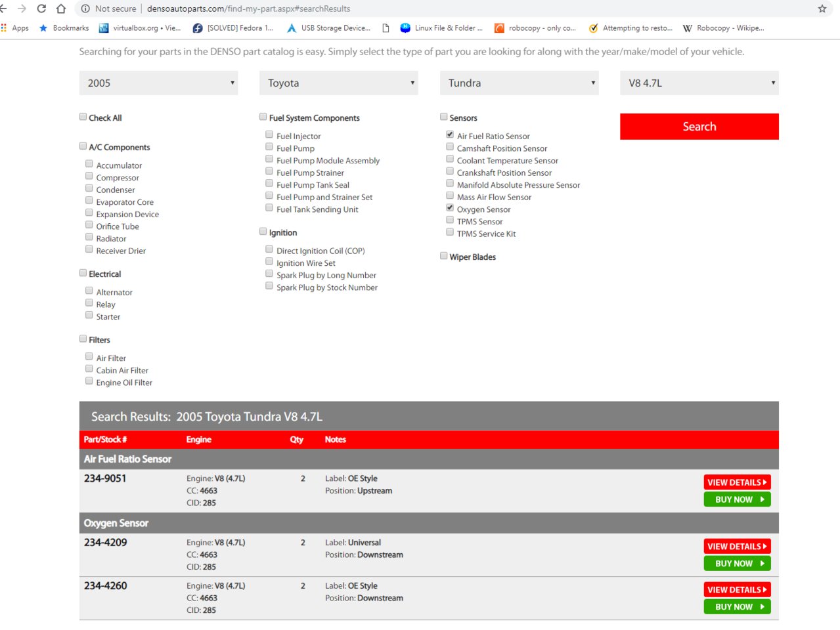Click 'Position: Upstream' note text
840x630 pixels.
click(x=359, y=491)
